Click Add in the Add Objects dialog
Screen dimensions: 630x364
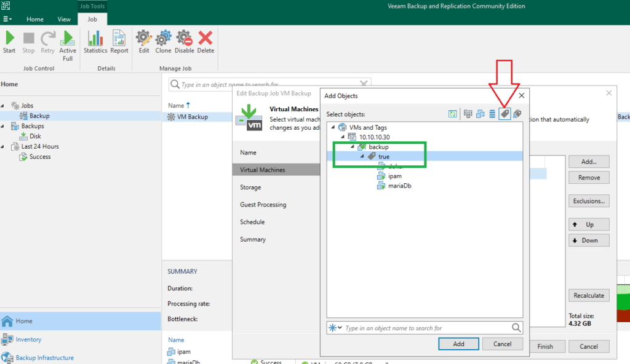[x=458, y=344]
